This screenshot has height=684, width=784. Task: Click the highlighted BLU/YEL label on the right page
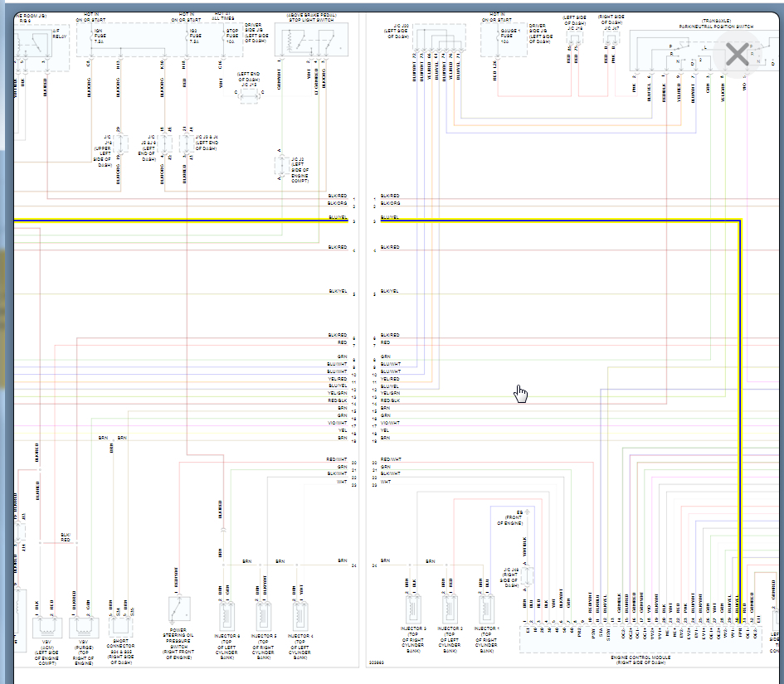tap(390, 217)
